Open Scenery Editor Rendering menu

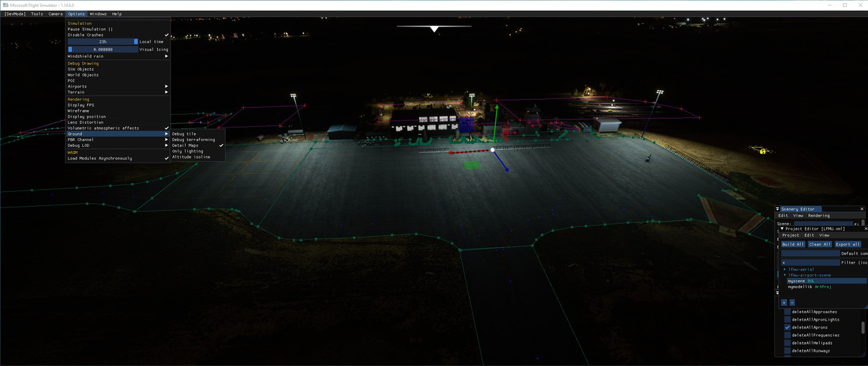point(818,216)
